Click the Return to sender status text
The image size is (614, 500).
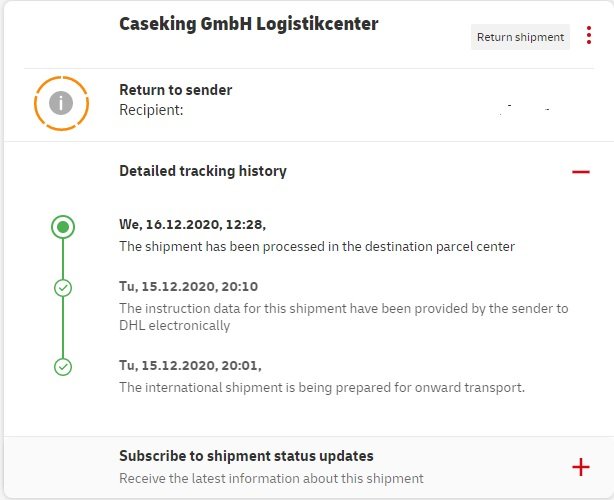[175, 90]
